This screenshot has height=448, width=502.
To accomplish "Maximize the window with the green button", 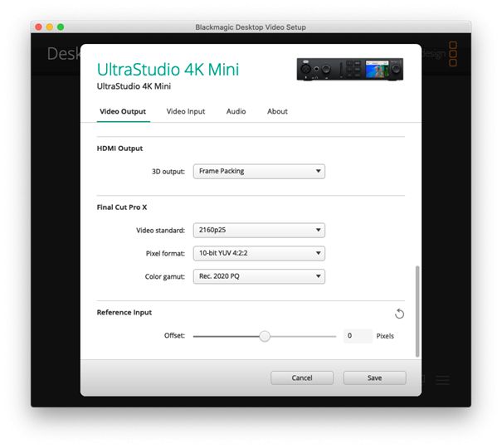I will (61, 27).
